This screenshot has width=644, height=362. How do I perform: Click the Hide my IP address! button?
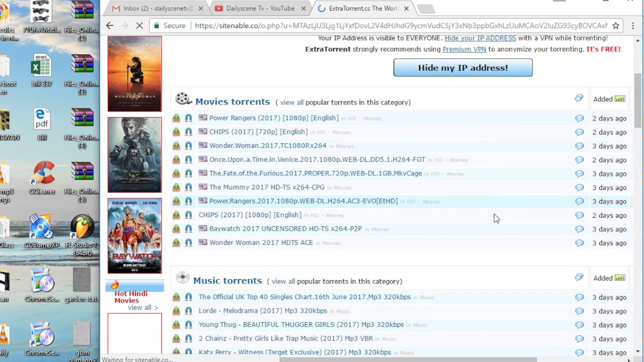pyautogui.click(x=463, y=68)
